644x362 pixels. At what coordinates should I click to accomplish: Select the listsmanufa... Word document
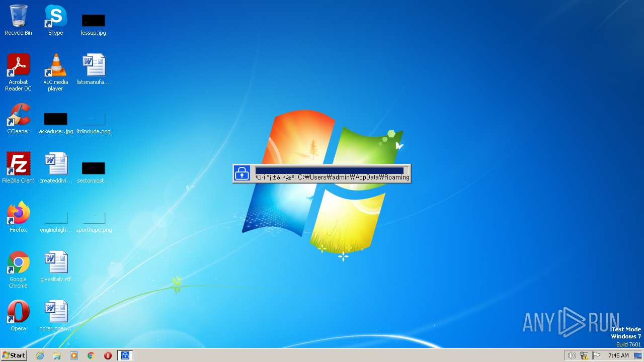coord(93,69)
